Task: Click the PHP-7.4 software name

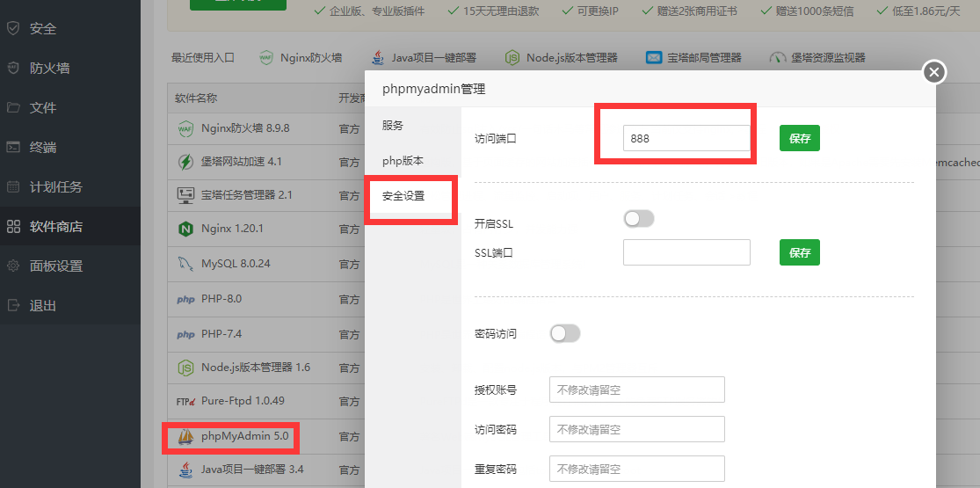Action: click(x=221, y=334)
